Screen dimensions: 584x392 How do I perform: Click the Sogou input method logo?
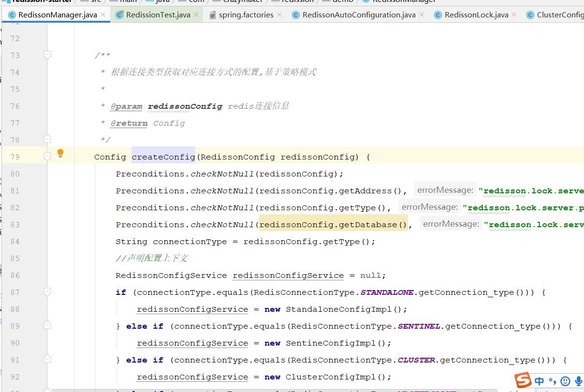coord(523,380)
